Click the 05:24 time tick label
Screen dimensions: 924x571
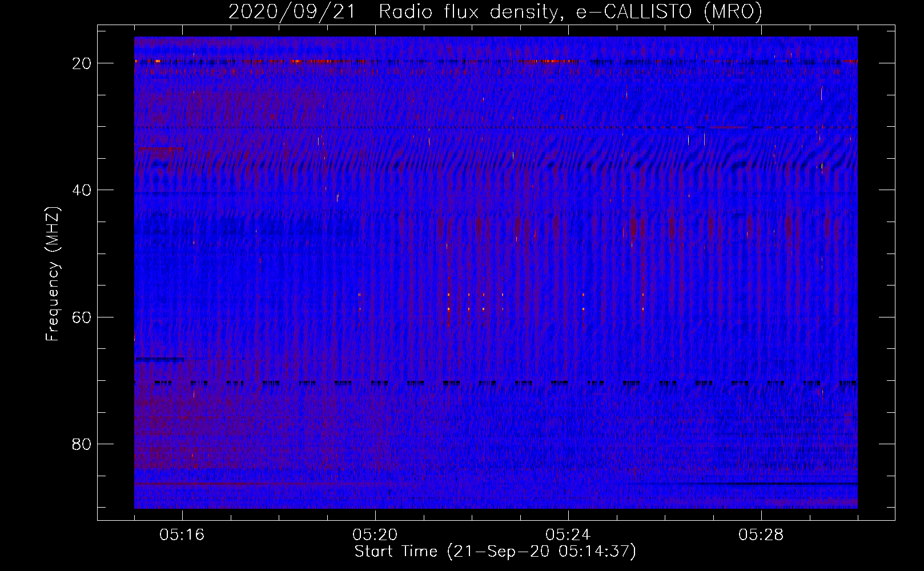pyautogui.click(x=568, y=535)
